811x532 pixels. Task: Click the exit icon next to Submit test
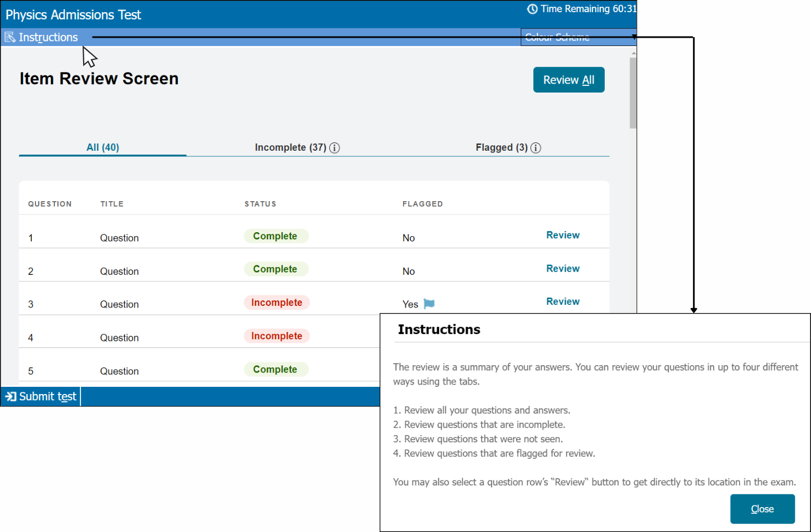(10, 396)
